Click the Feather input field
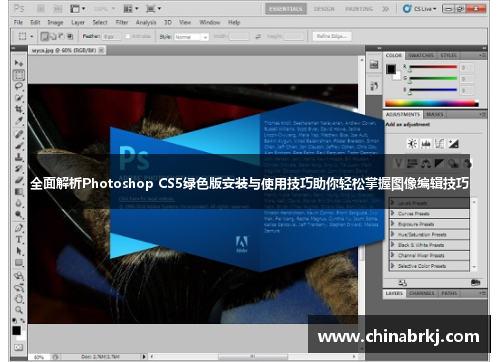Viewport: 500px width, 362px height. [x=111, y=37]
